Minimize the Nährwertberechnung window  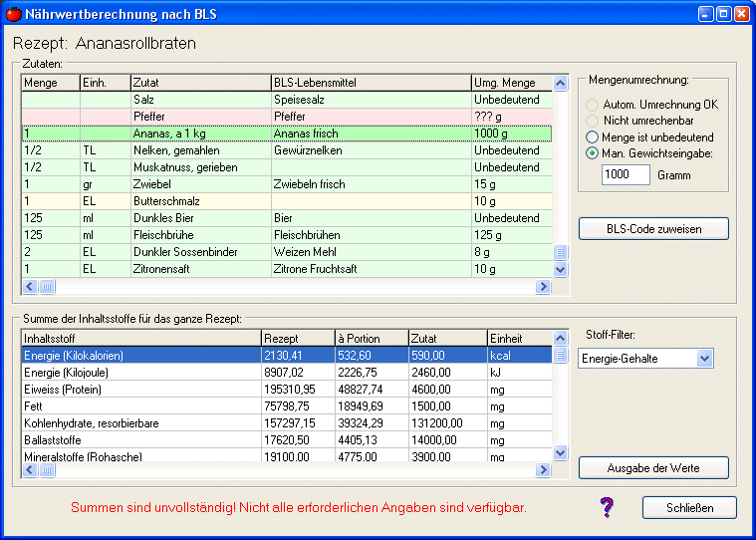pos(706,14)
